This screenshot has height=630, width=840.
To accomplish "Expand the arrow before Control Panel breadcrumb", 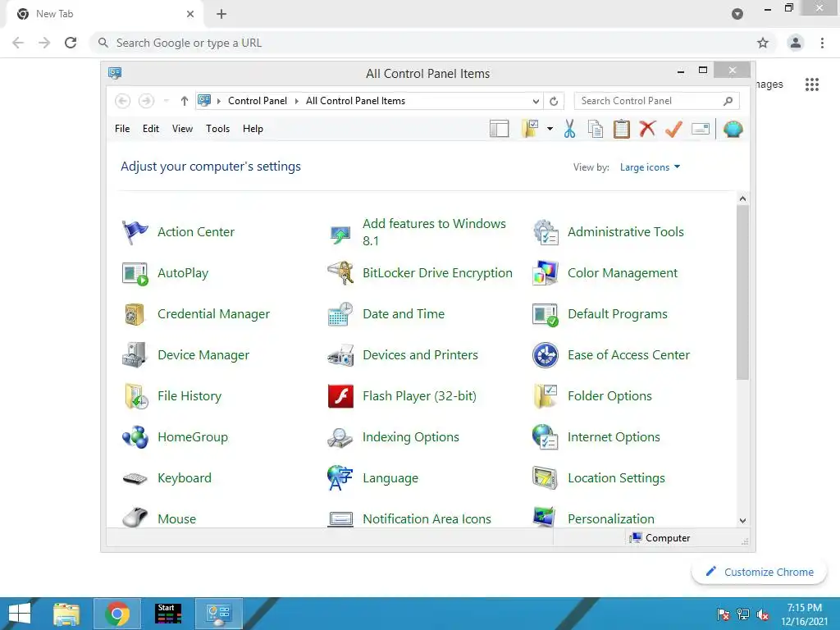I will 218,101.
